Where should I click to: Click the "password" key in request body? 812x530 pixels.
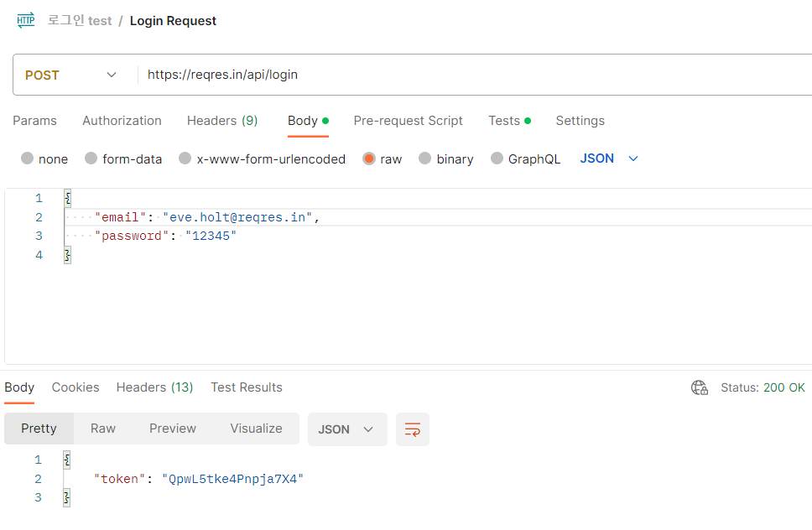pyautogui.click(x=132, y=236)
